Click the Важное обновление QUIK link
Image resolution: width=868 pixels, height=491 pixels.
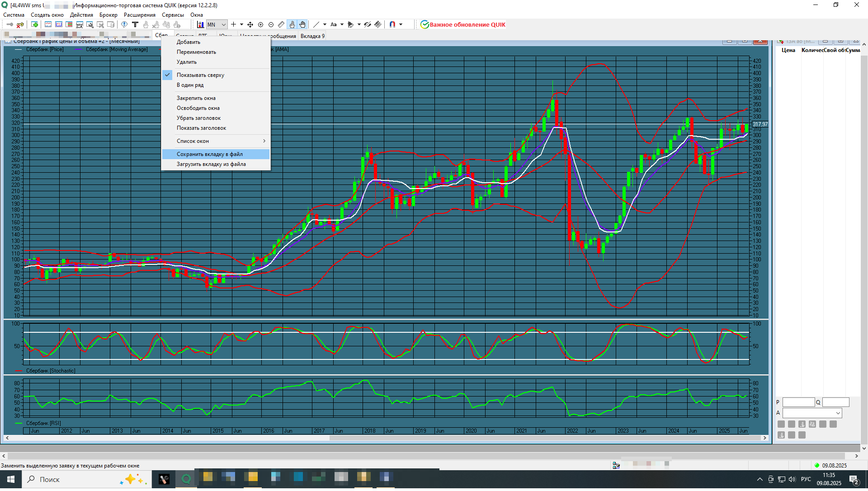(467, 25)
